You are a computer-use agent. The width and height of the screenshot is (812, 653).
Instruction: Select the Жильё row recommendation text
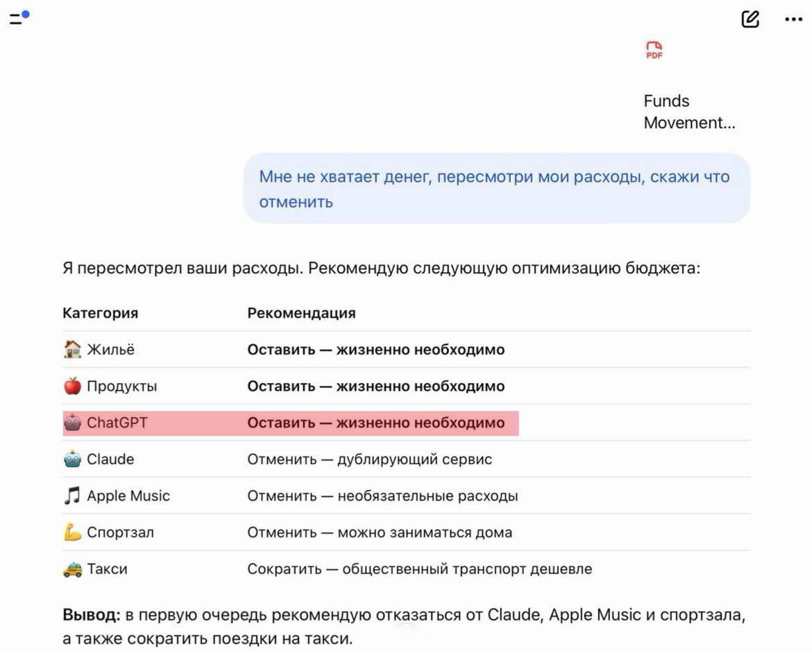[376, 350]
